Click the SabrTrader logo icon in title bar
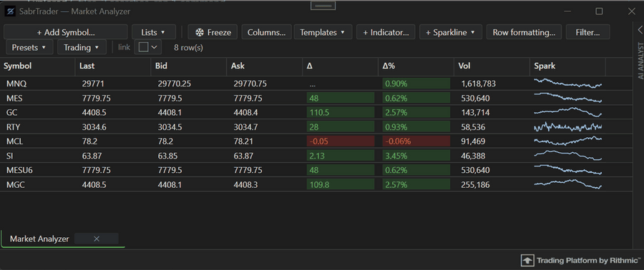This screenshot has height=270, width=644. coord(10,11)
